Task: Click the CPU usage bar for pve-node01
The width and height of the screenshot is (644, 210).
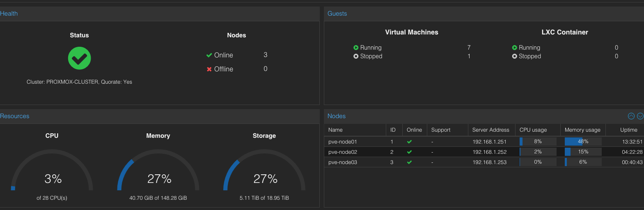Action: (538, 142)
